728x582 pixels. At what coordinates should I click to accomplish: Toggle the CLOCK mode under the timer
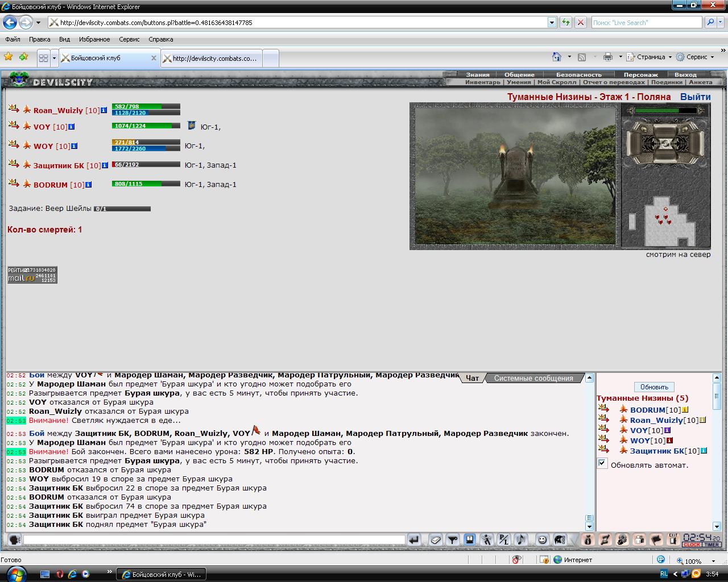(692, 544)
